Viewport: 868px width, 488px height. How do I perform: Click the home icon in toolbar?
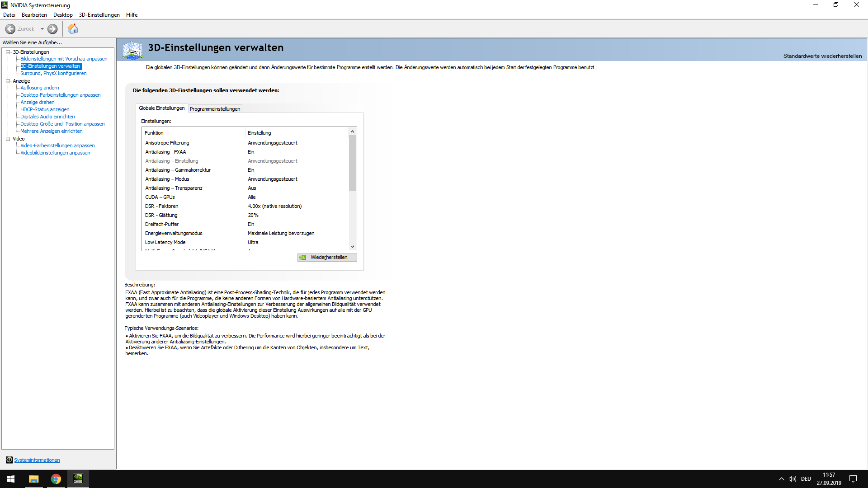[73, 29]
